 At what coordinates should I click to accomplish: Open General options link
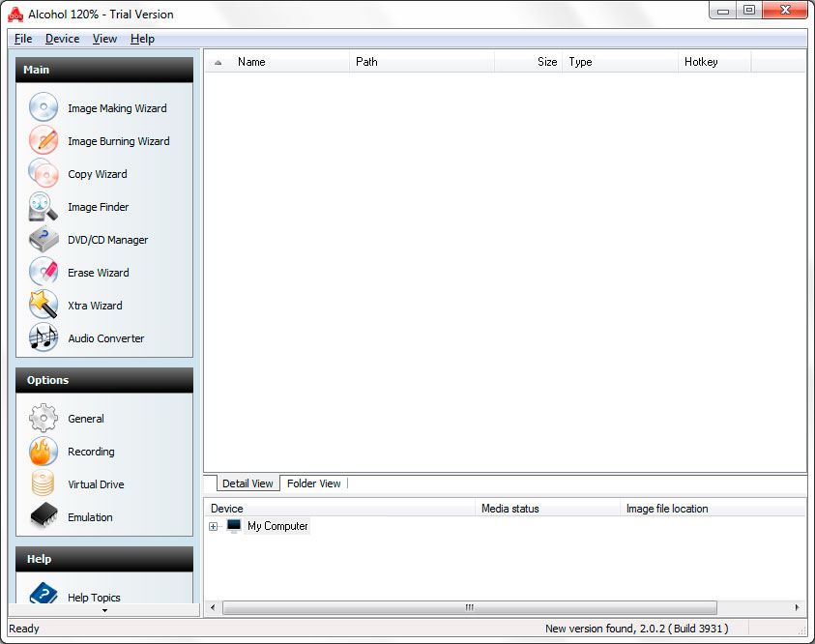86,419
